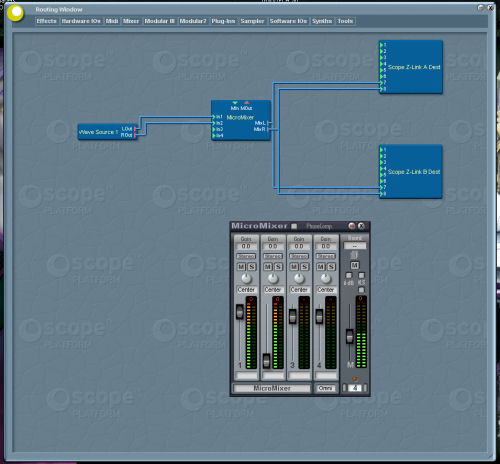Mute channel 4 in MicroMixer
This screenshot has width=500, height=464.
point(321,267)
